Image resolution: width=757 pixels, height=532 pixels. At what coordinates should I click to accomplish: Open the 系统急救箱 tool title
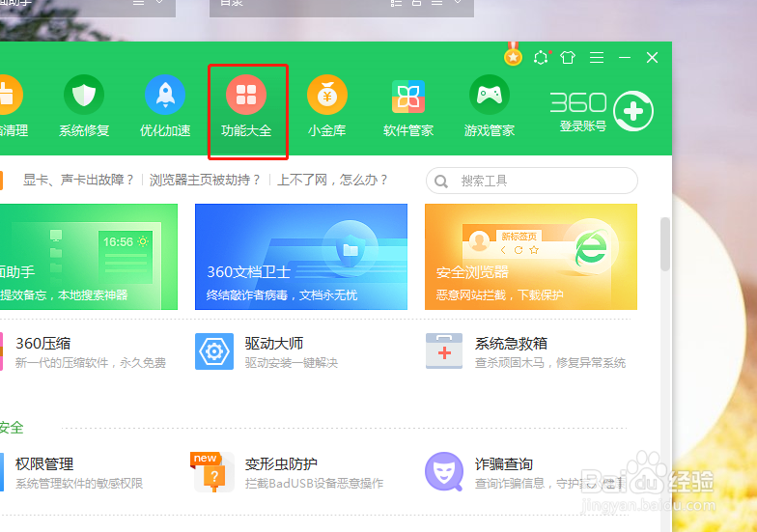coord(511,344)
